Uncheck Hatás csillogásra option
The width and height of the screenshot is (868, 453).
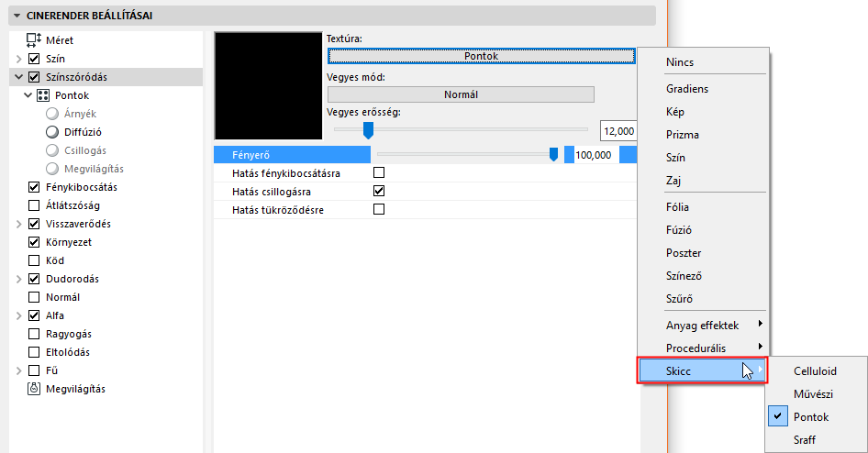pos(379,191)
